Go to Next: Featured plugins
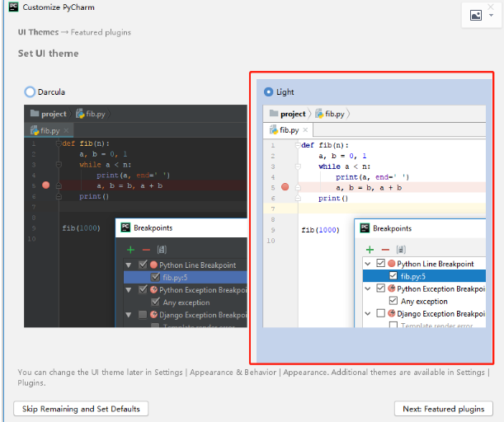This screenshot has height=422, width=504. tap(444, 409)
